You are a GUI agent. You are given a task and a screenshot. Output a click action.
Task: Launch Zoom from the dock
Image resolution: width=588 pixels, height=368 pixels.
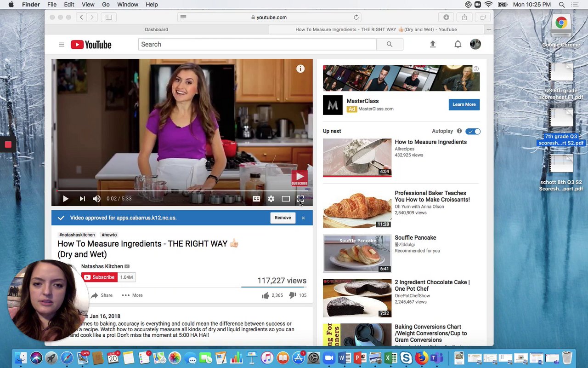[x=329, y=357]
